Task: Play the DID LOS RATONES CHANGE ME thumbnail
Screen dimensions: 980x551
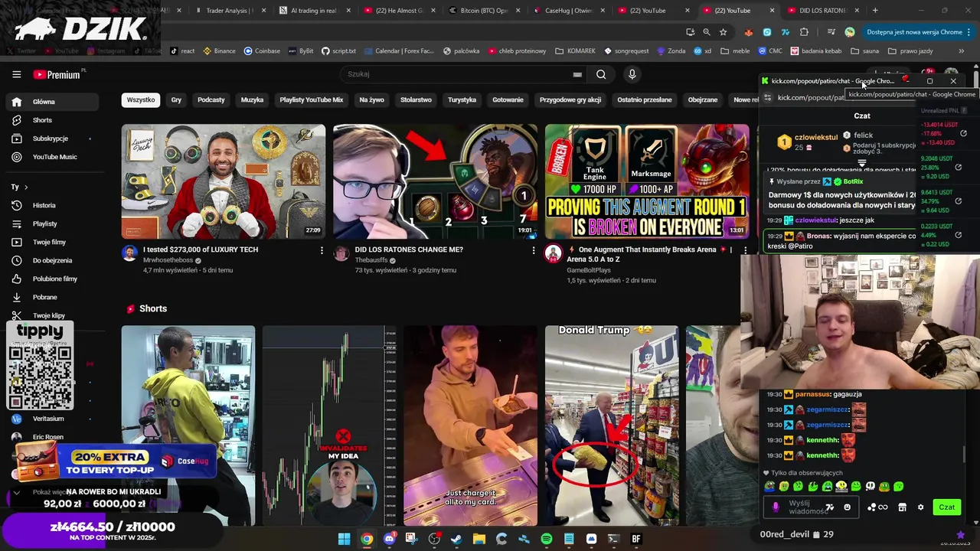Action: point(435,181)
